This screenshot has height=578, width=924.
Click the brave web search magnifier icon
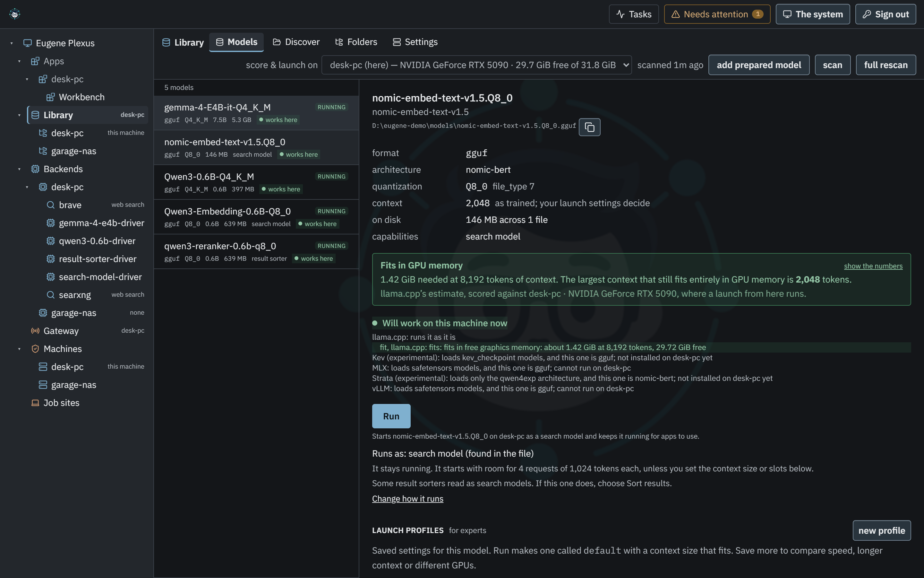point(50,205)
